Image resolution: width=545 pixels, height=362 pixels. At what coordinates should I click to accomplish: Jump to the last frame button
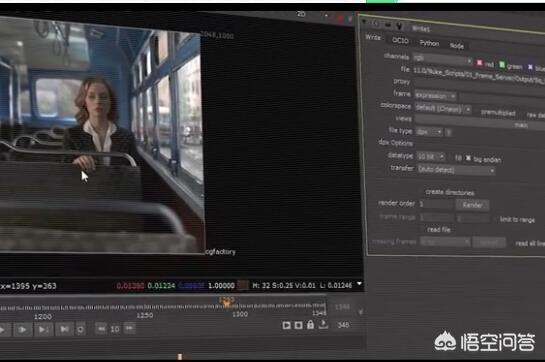(65, 329)
